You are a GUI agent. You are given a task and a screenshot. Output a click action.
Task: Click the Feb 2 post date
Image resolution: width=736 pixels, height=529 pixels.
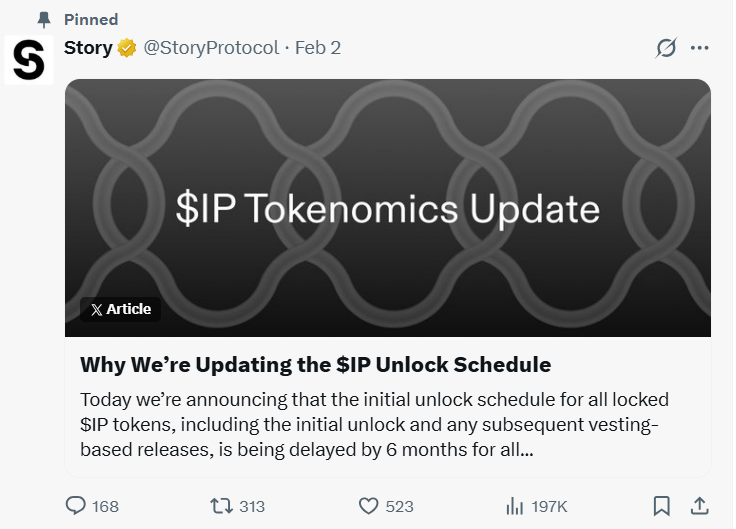click(x=318, y=48)
